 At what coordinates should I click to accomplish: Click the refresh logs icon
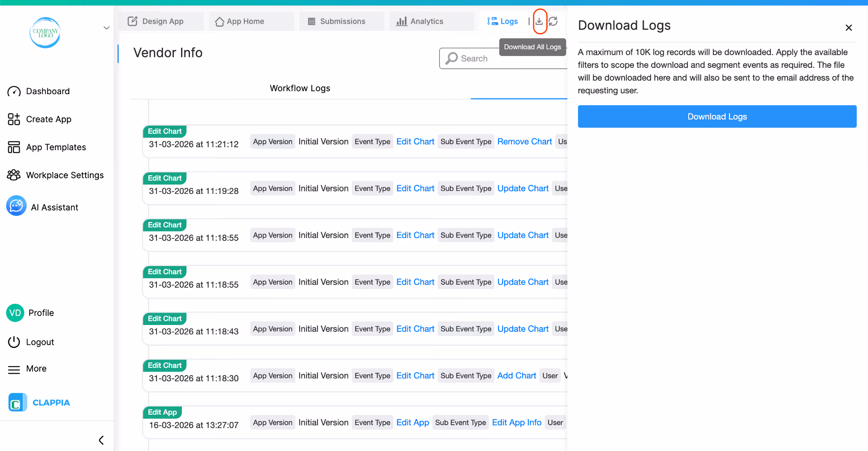[553, 21]
